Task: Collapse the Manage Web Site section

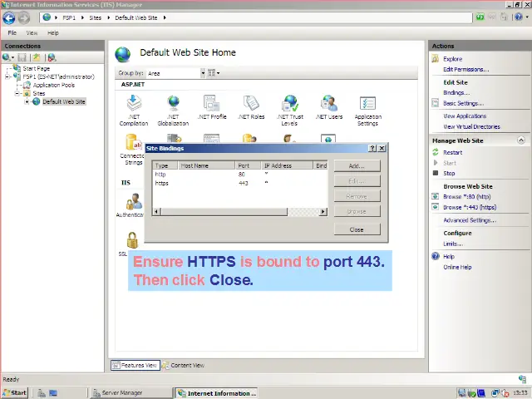Action: pyautogui.click(x=521, y=140)
